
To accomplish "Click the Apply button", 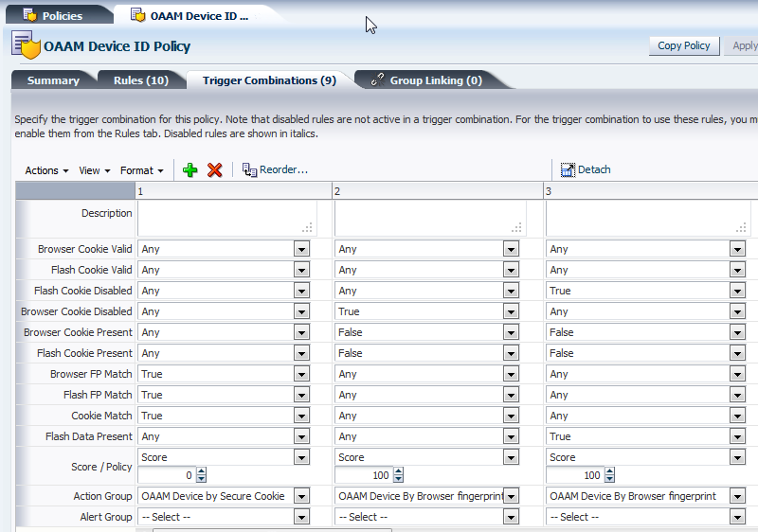I will (743, 45).
